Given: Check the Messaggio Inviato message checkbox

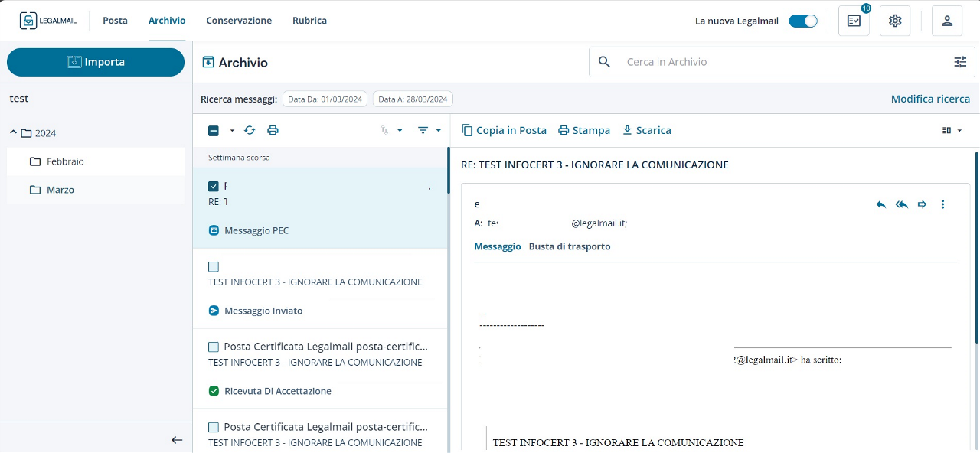Looking at the screenshot, I should tap(214, 266).
